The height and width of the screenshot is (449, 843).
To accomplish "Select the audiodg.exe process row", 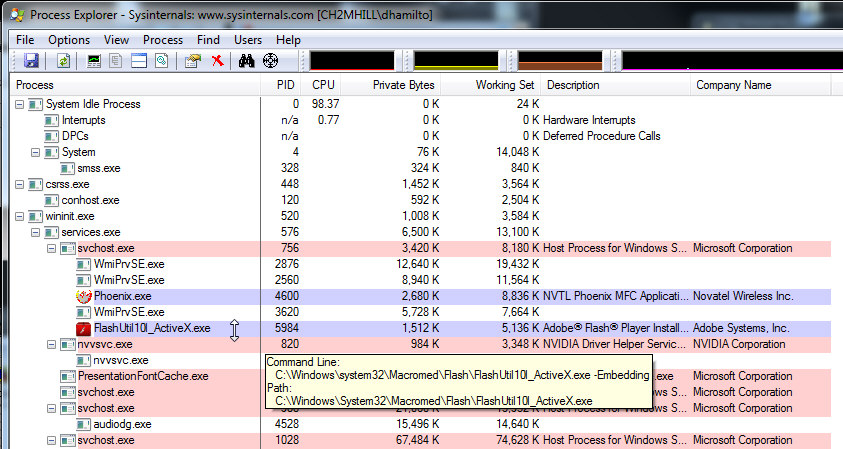I will pyautogui.click(x=422, y=424).
